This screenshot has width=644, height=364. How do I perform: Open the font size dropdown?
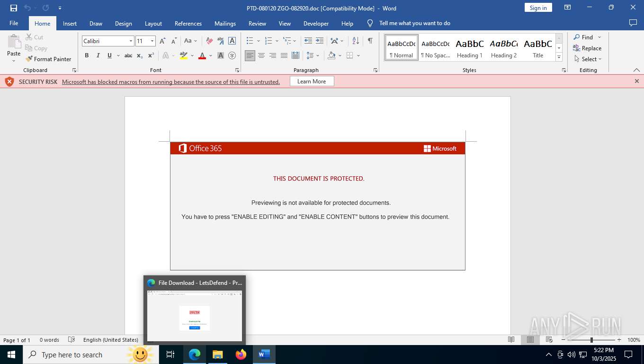click(x=152, y=41)
